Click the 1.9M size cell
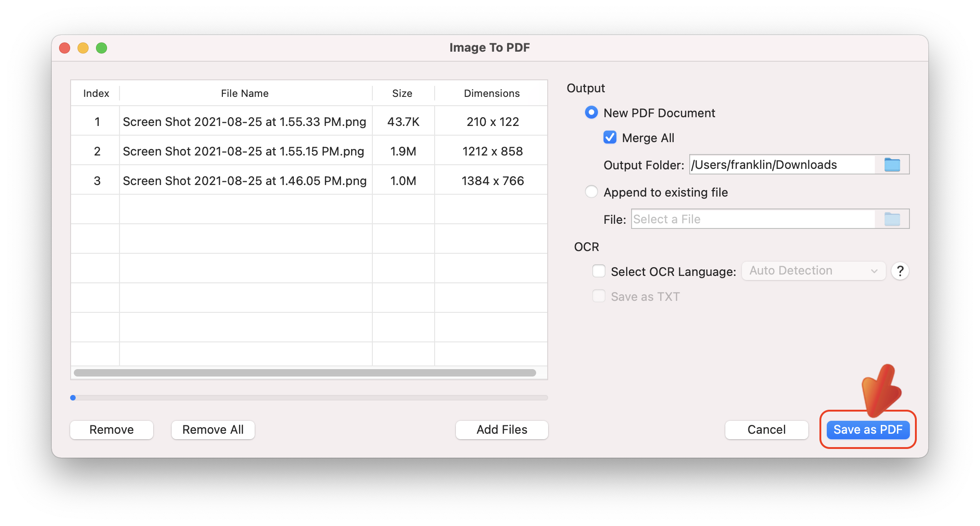This screenshot has width=980, height=526. (403, 151)
